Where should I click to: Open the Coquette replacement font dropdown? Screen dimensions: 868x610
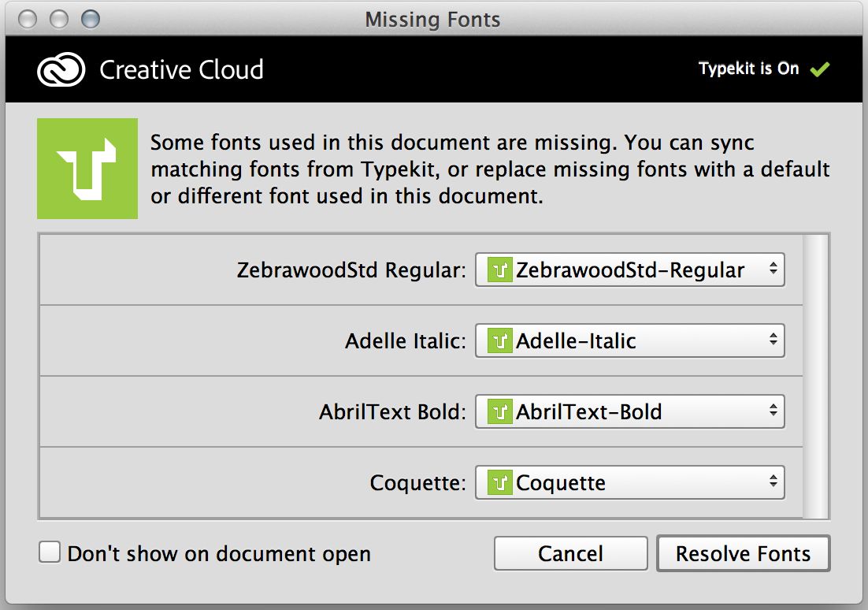pyautogui.click(x=630, y=482)
